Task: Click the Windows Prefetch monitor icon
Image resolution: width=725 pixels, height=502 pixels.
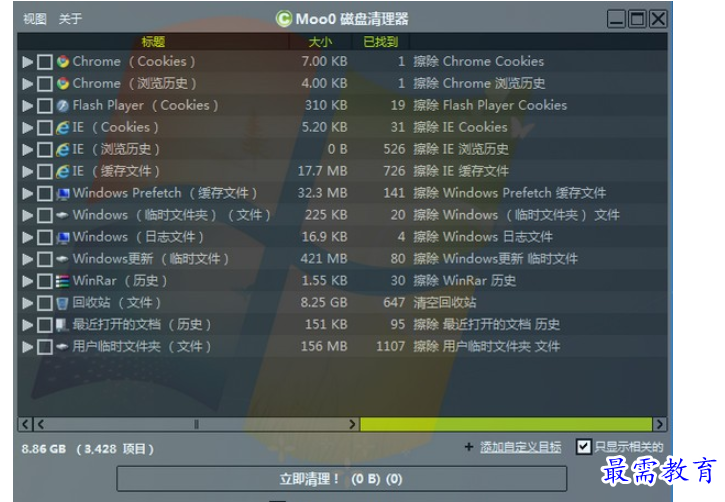Action: 63,194
